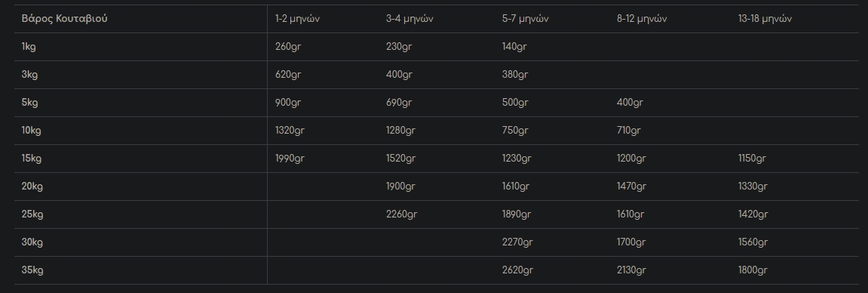Click the 'Βάρος Κουταβιού' column header
Screen dimensions: 868x293
tap(64, 19)
